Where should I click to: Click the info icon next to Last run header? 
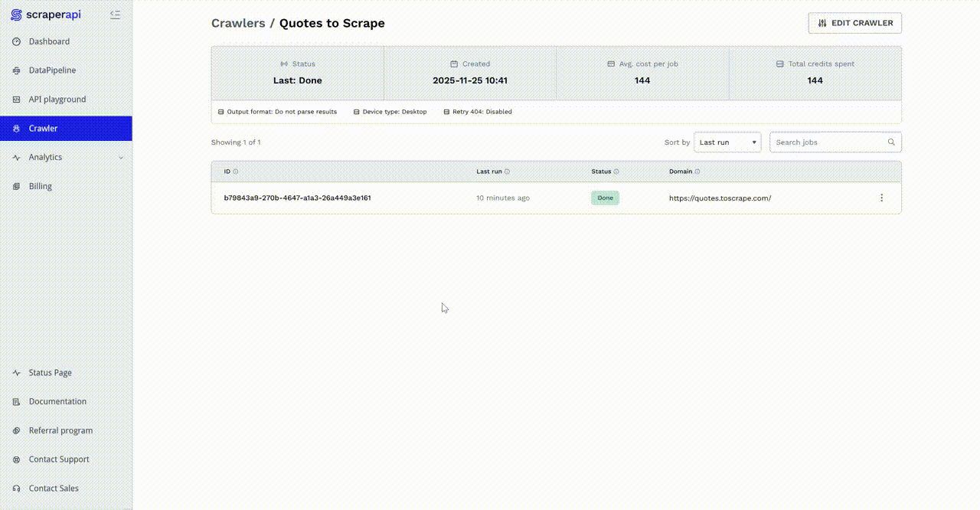(507, 172)
